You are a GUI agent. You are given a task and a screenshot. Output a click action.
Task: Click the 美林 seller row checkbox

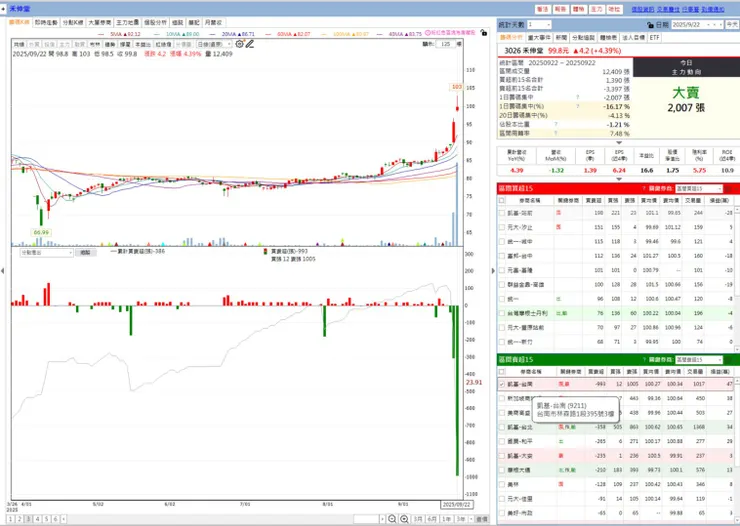click(502, 484)
